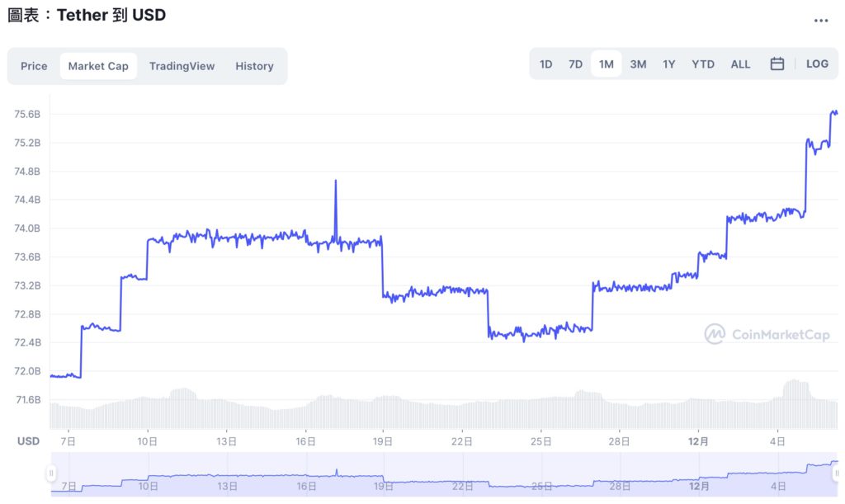This screenshot has width=845, height=504.
Task: Click the 74.0B y-axis label
Action: pos(27,228)
